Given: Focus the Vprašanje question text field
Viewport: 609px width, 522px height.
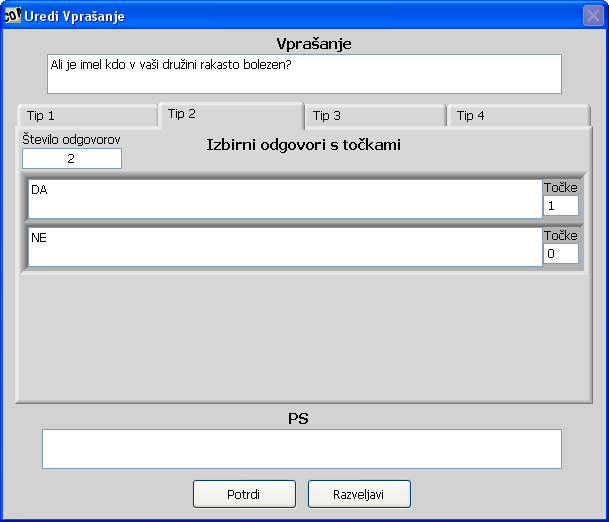Looking at the screenshot, I should click(304, 74).
